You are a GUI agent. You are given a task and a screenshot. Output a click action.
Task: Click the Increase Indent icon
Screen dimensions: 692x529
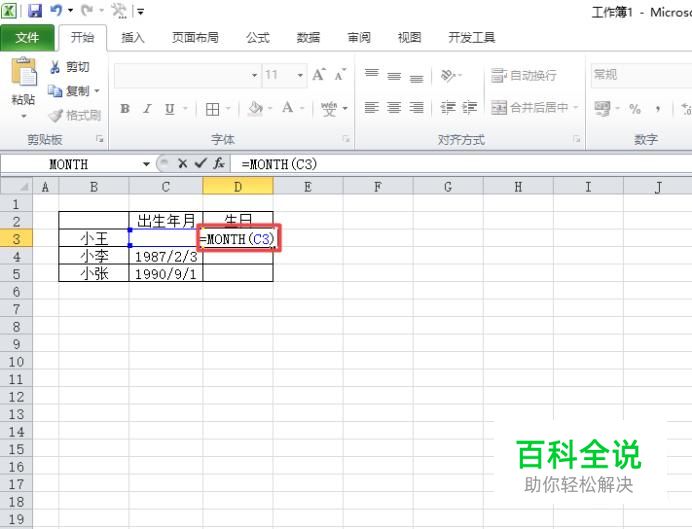[470, 108]
